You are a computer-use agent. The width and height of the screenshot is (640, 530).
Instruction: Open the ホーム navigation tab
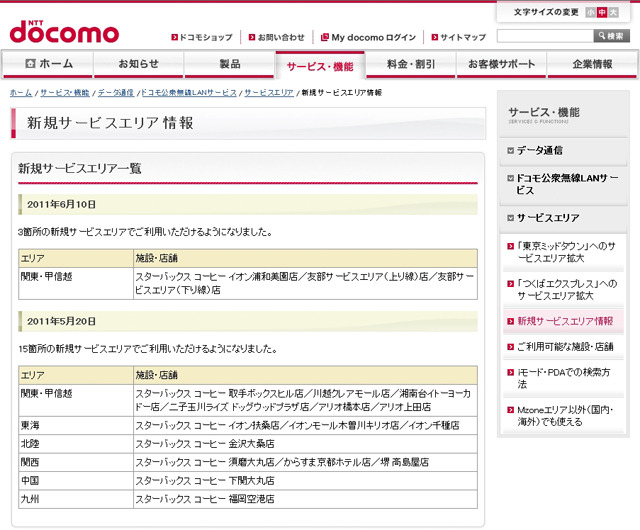(x=48, y=64)
